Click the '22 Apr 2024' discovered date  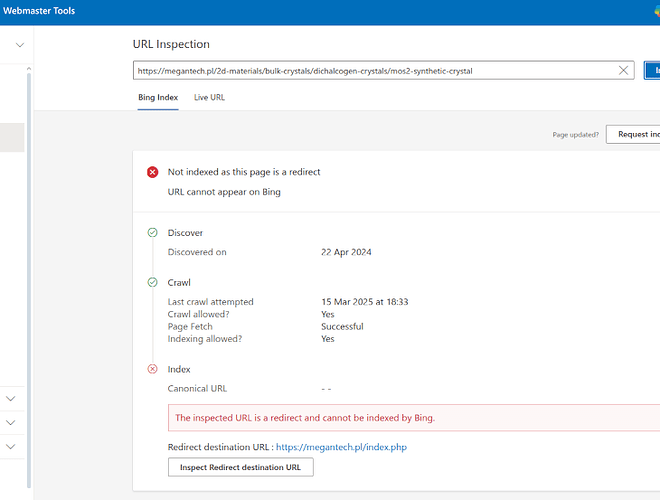pos(346,252)
